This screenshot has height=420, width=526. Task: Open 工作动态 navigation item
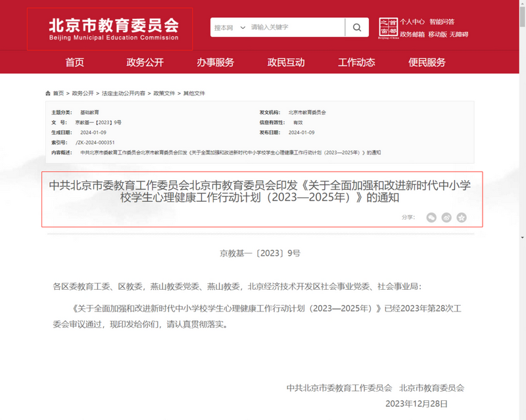coord(356,62)
